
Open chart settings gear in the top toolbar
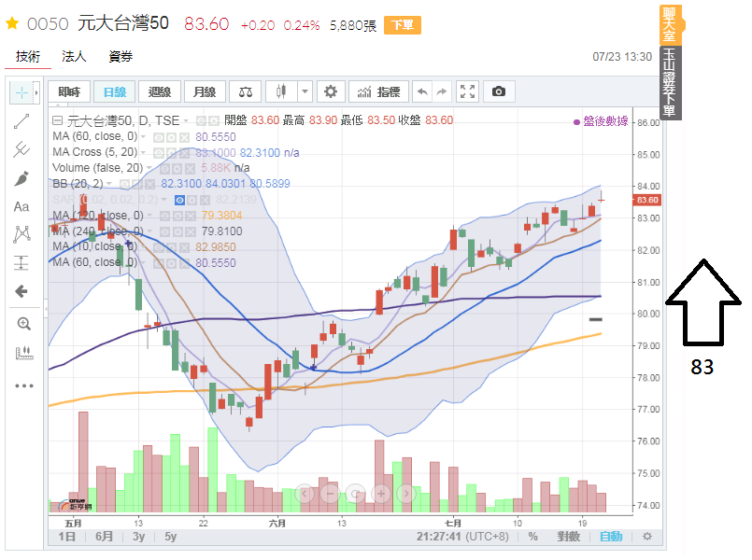[331, 91]
